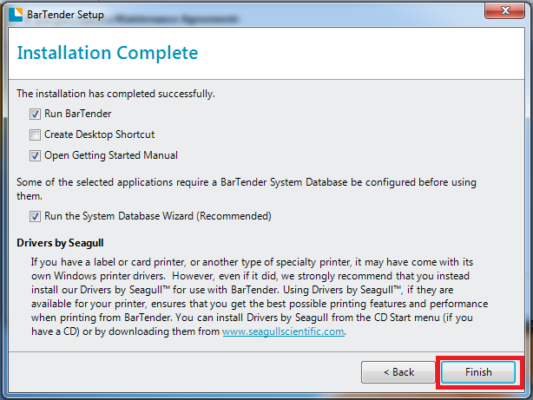Enable the Create Desktop Shortcut checkbox
Screen dimensions: 533x400
coord(35,135)
